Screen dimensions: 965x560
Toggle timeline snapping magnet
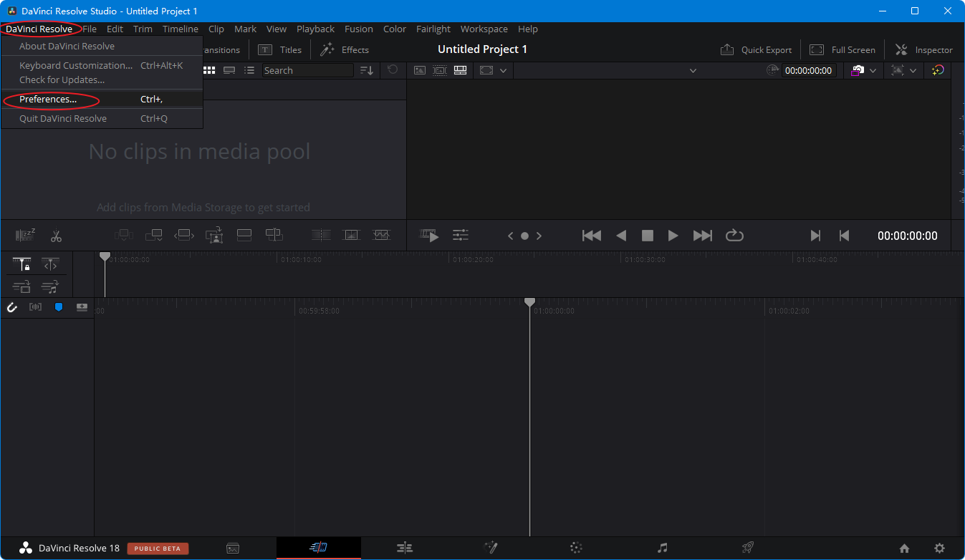point(12,307)
